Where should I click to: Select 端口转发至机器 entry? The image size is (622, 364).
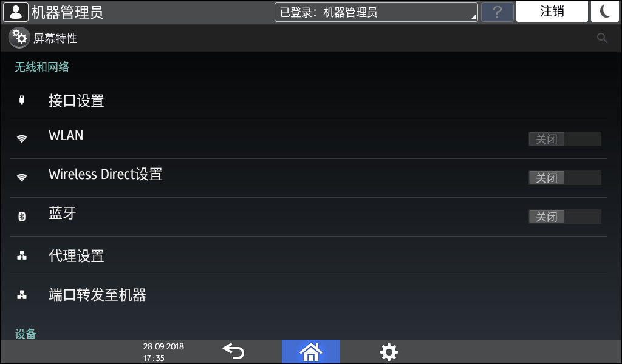pyautogui.click(x=308, y=295)
